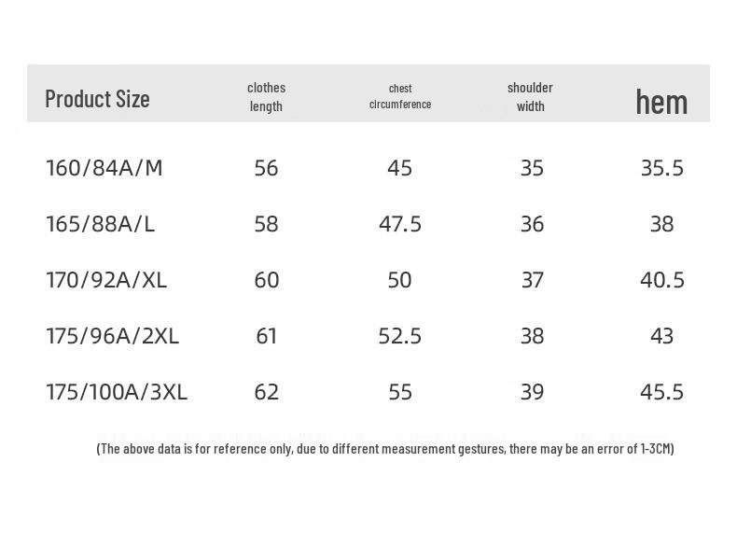Click the clothes length column header
The image size is (737, 560).
266,96
